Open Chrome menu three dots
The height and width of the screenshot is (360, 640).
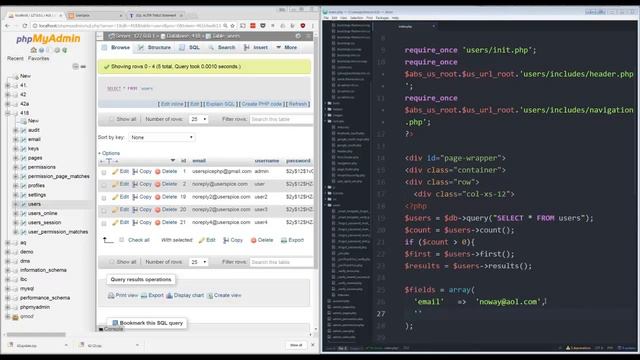coord(313,26)
